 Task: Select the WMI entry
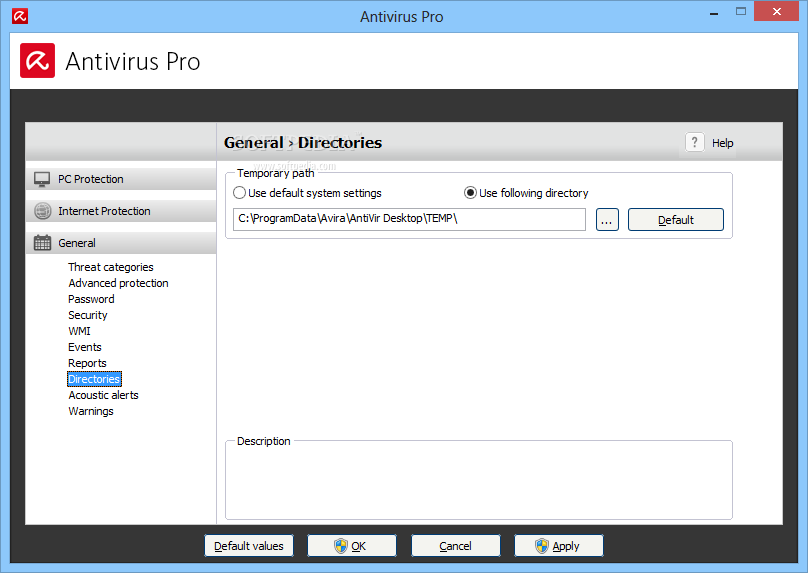click(x=79, y=331)
